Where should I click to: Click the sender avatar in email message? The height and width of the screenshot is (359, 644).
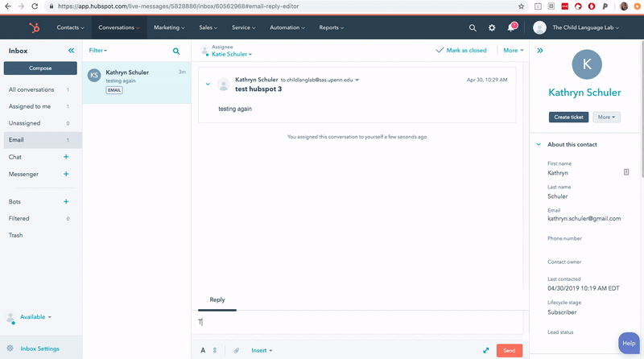click(224, 85)
